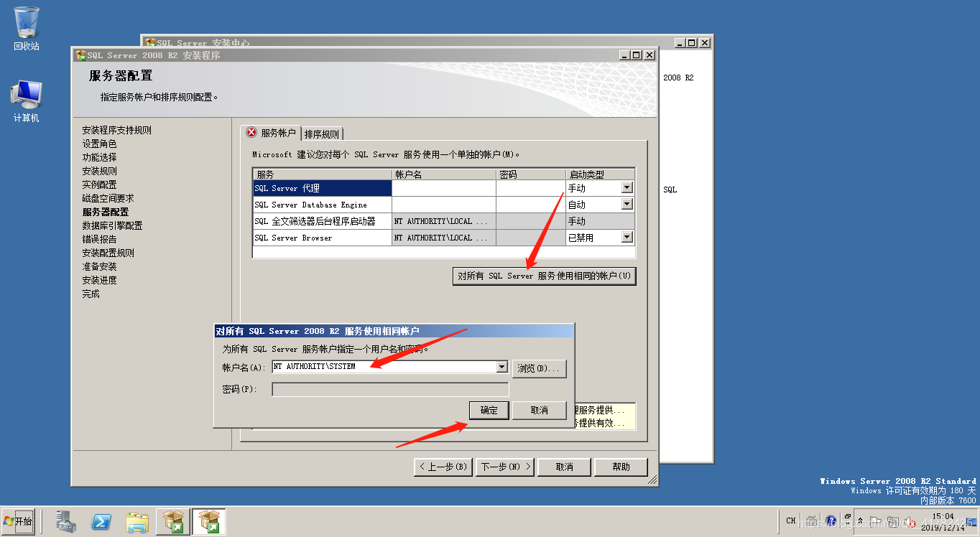The height and width of the screenshot is (537, 980).
Task: Click the volume speaker tray icon
Action: (910, 522)
